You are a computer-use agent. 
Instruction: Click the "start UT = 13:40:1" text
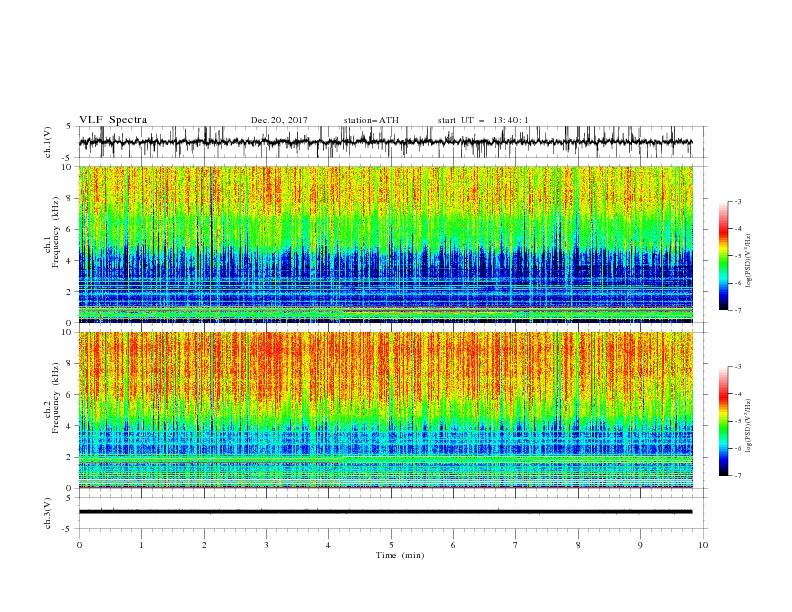click(x=483, y=120)
